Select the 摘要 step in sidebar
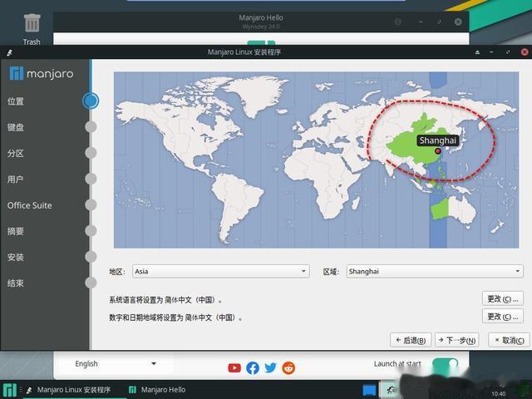The image size is (532, 399). click(16, 231)
